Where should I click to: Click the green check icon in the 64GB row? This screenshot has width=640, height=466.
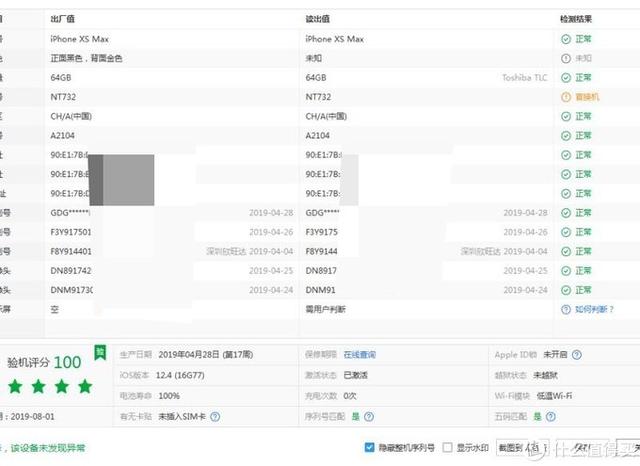click(566, 78)
